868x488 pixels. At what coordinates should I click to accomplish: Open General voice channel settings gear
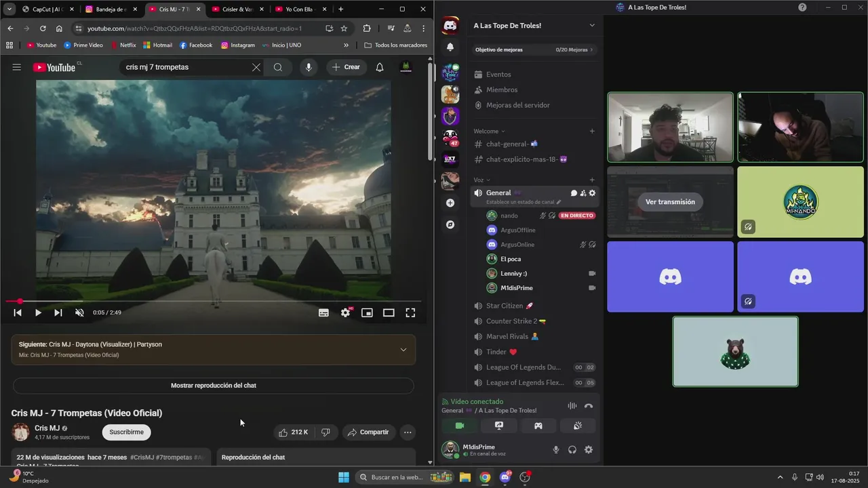click(592, 193)
